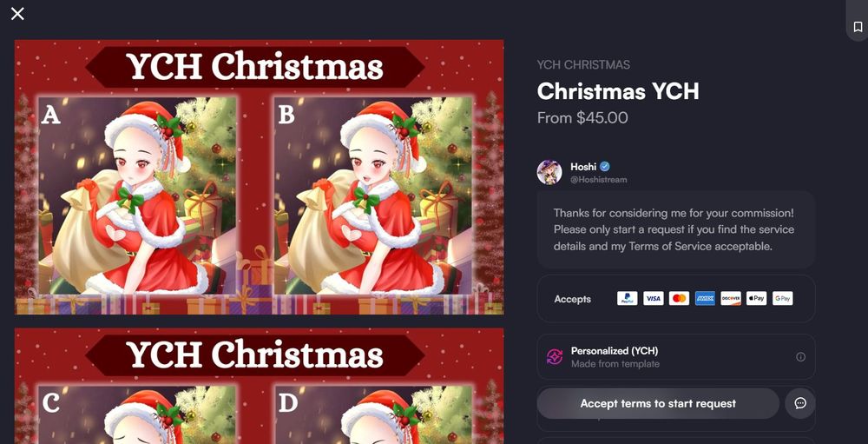Click the PayPal payment icon
Image resolution: width=868 pixels, height=444 pixels.
[x=628, y=299]
